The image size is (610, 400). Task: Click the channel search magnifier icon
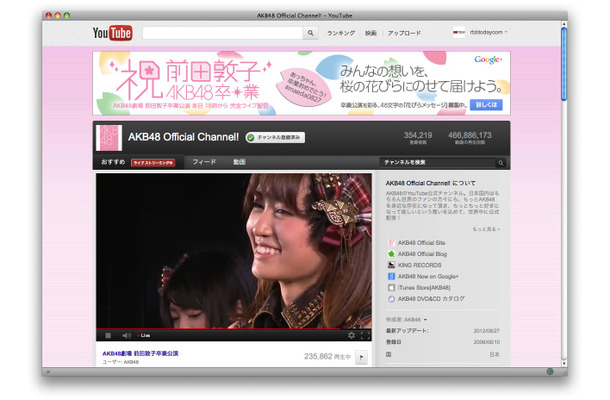501,163
